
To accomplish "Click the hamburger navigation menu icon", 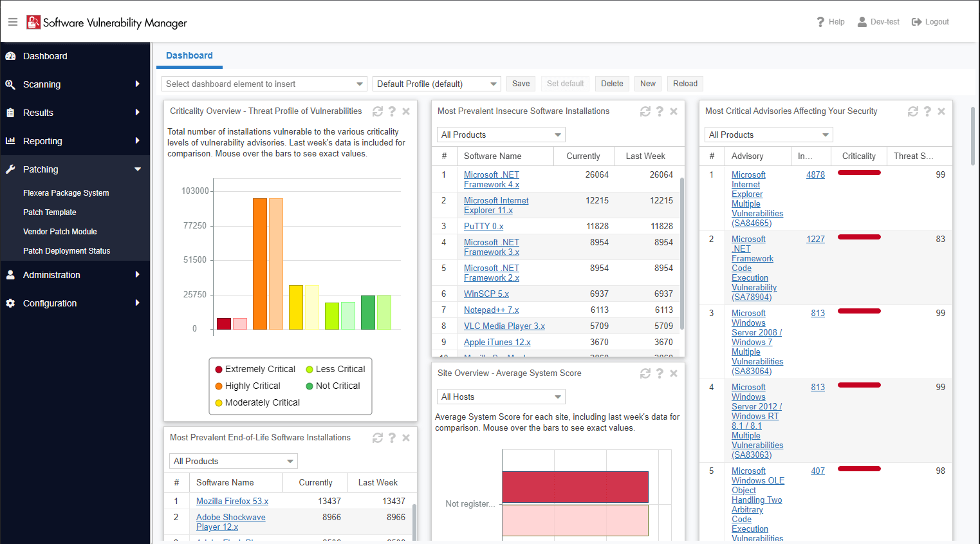I will pos(12,21).
